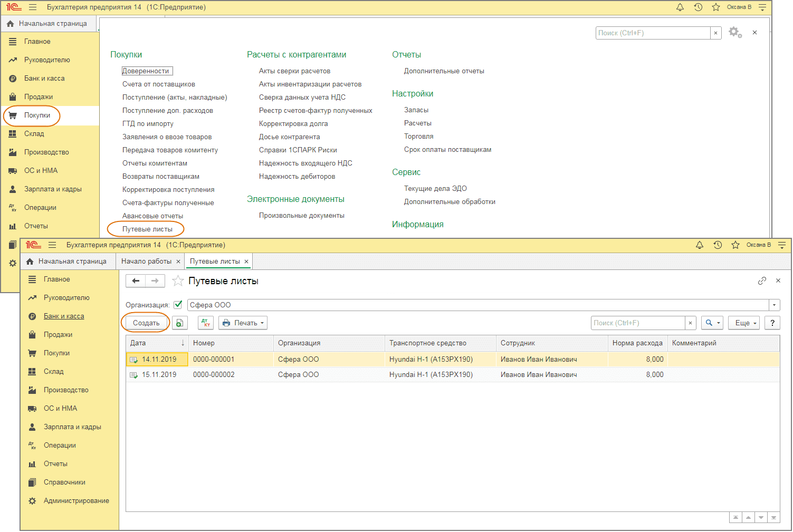Sort by Транспортное средство column header

coord(441,343)
